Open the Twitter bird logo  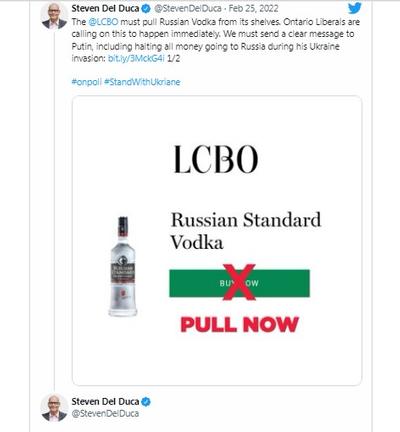click(x=354, y=8)
